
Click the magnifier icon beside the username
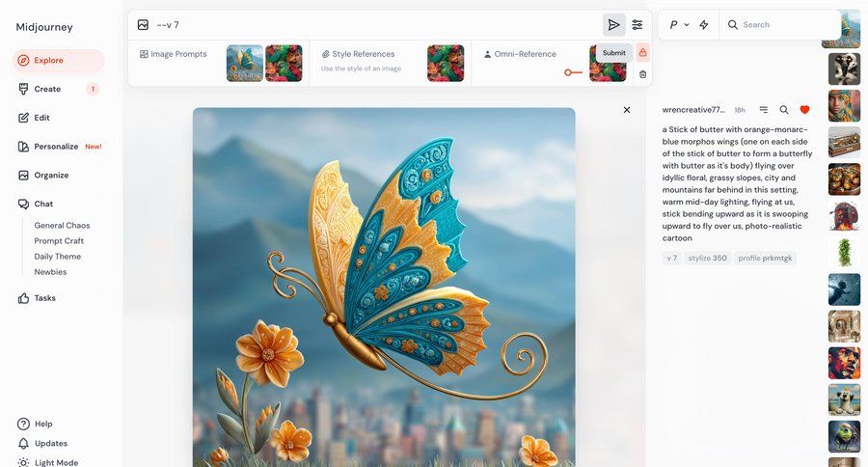click(x=784, y=110)
